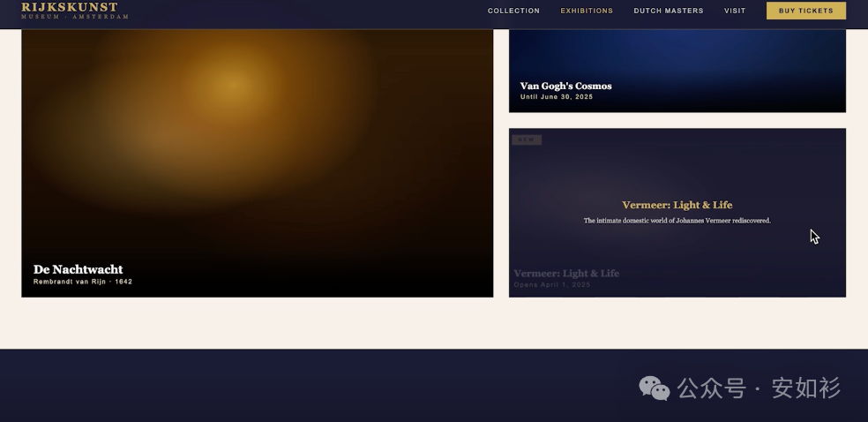The image size is (868, 422).
Task: Open the Van Gogh's Cosmos exhibition card
Action: pos(677,71)
